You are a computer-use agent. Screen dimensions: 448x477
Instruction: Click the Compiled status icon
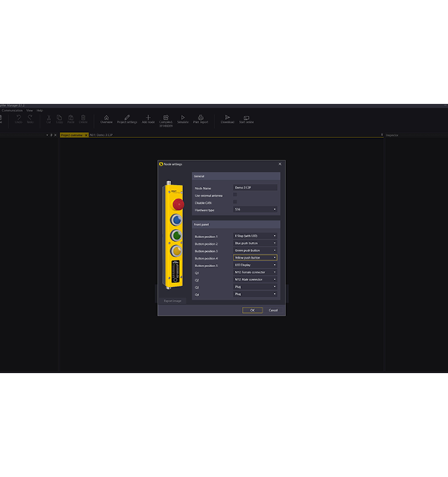click(x=166, y=118)
